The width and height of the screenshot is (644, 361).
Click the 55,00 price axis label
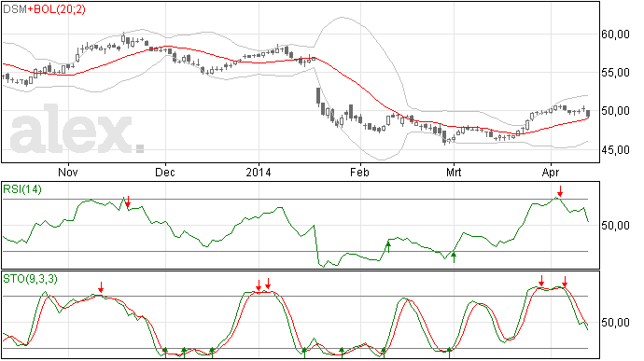[615, 73]
